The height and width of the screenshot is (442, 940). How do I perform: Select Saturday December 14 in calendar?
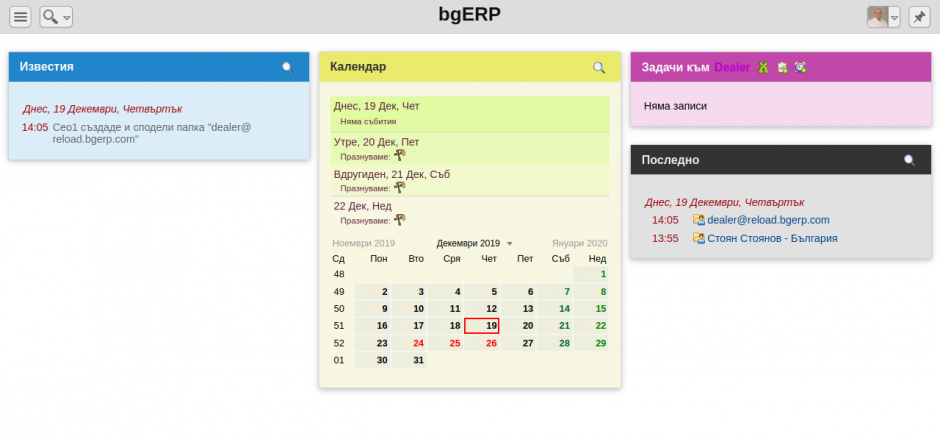click(555, 309)
